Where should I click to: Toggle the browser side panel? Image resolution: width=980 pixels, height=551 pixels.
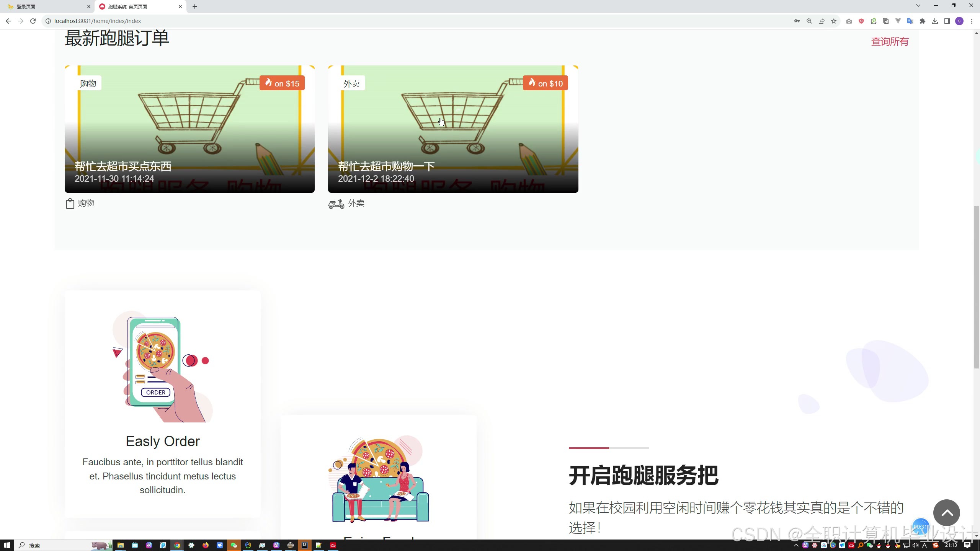pyautogui.click(x=947, y=21)
